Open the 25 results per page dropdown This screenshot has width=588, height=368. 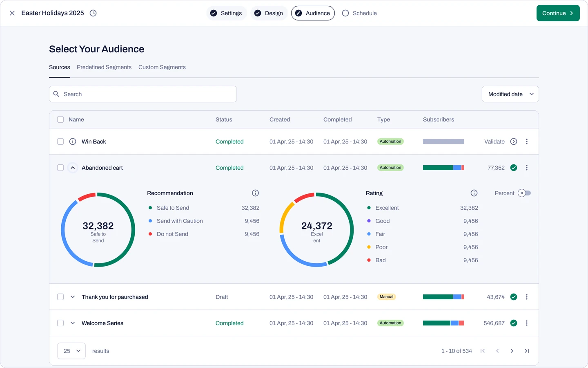71,351
